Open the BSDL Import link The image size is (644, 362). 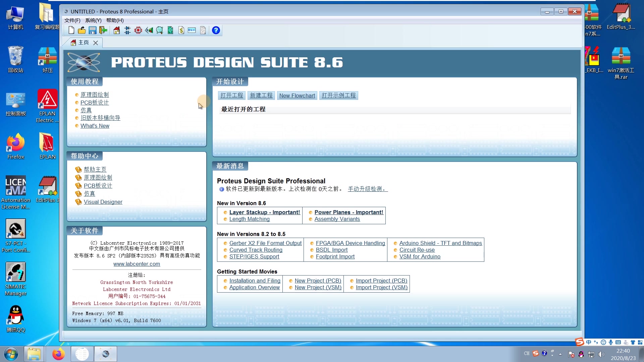tap(332, 250)
